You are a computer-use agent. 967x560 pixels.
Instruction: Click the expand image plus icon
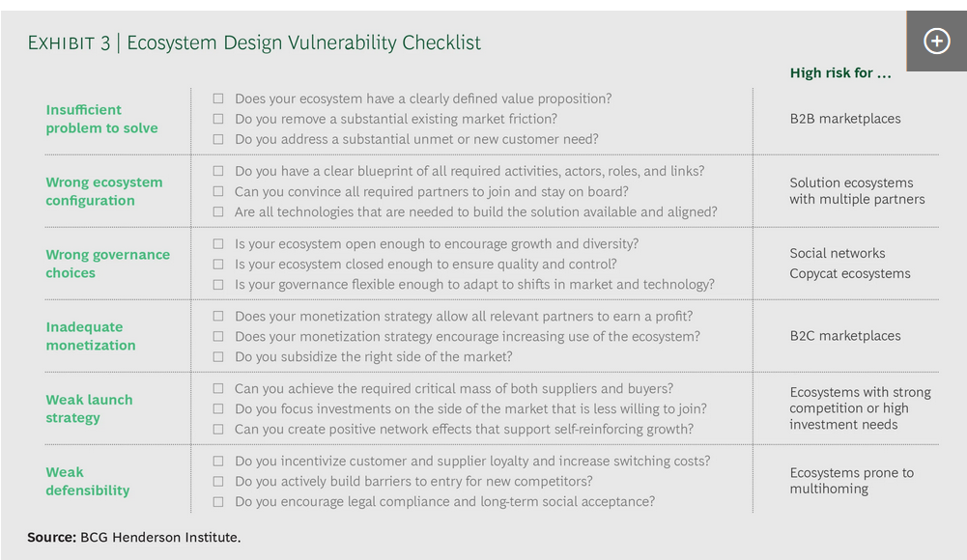coord(936,42)
